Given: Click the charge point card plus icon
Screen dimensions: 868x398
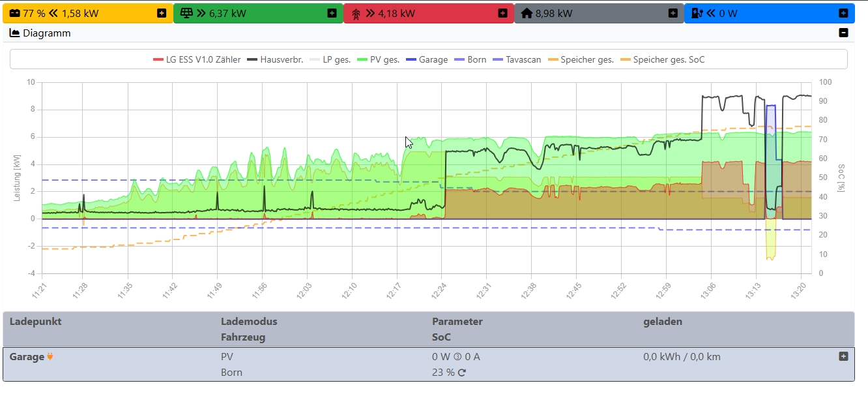Looking at the screenshot, I should tap(843, 13).
